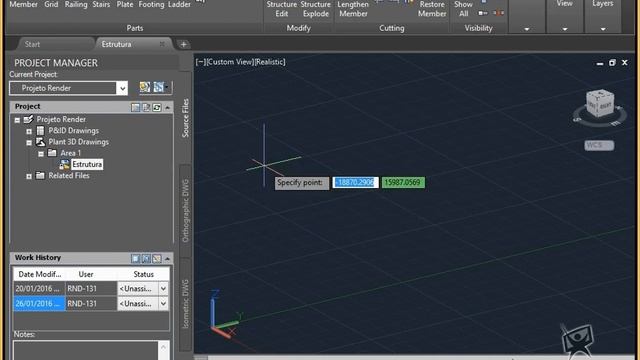Collapse the Project panel section
This screenshot has height=360, width=640.
167,107
